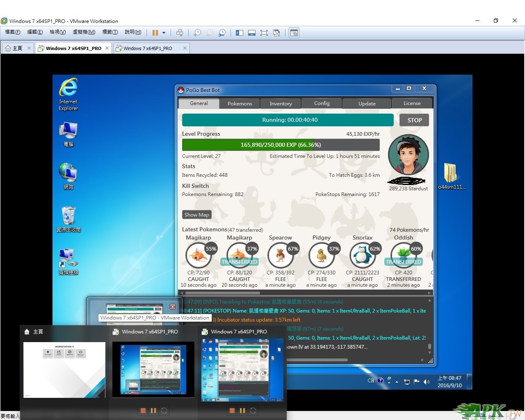
Task: Click the Show Map button
Action: coord(196,215)
